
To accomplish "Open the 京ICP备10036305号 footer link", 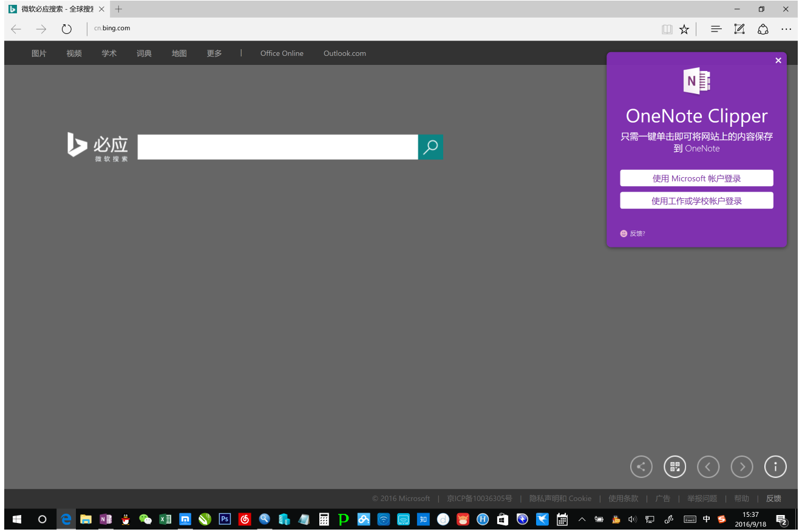I will pyautogui.click(x=479, y=499).
